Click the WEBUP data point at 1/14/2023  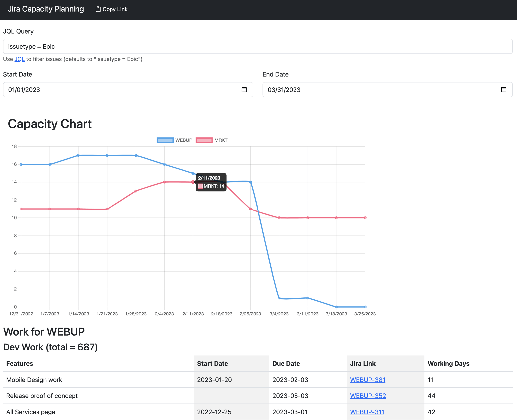click(78, 155)
